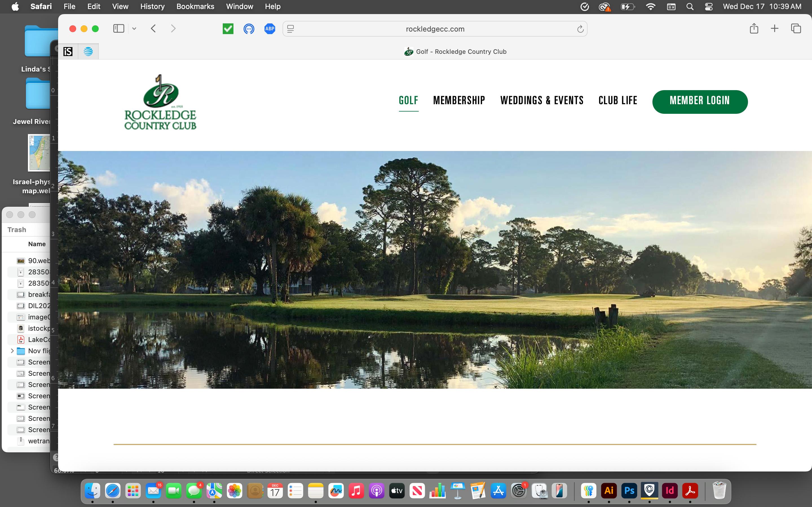Reload the page with the refresh icon
812x507 pixels.
click(x=580, y=29)
